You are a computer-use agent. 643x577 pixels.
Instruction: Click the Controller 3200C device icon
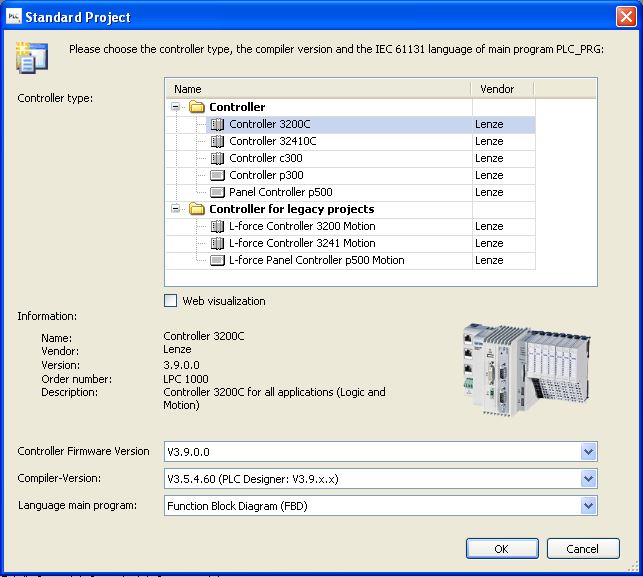217,124
